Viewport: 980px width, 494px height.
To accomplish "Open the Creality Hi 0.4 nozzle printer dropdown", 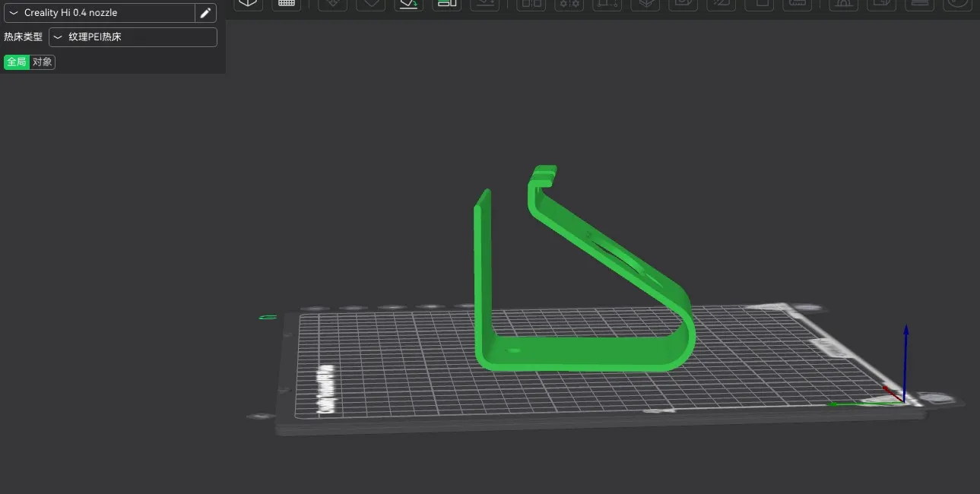I will coord(99,13).
